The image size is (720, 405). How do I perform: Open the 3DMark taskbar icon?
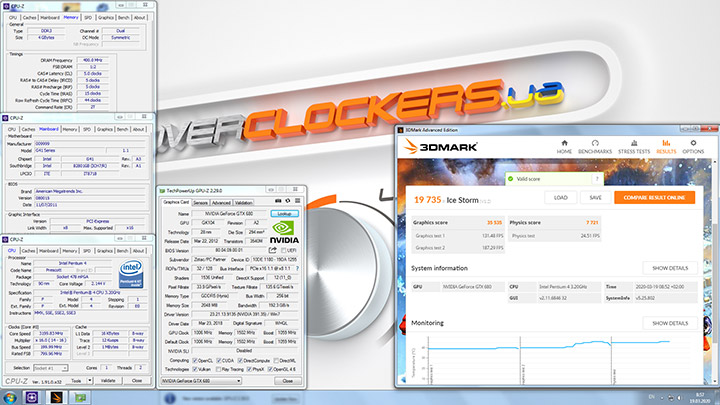point(56,398)
